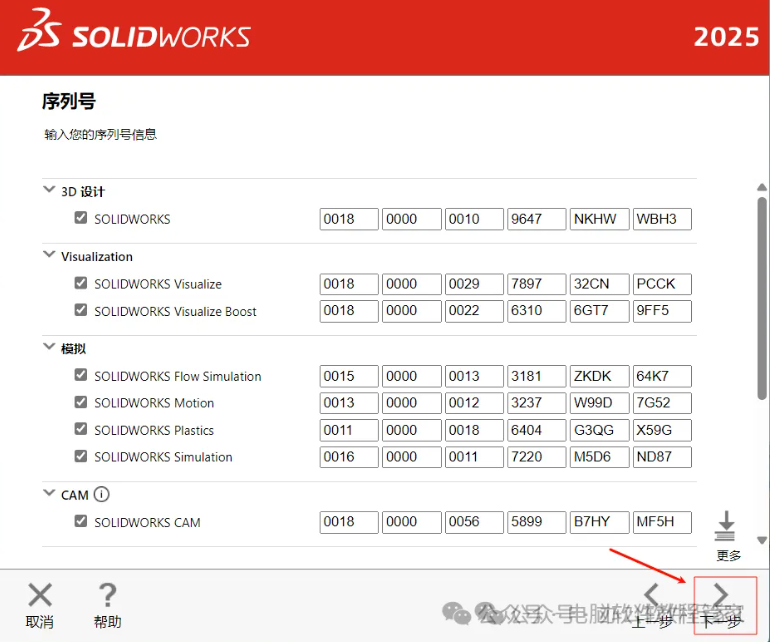This screenshot has width=771, height=642.
Task: Click Visualize Boost field 9FF5
Action: coord(662,311)
